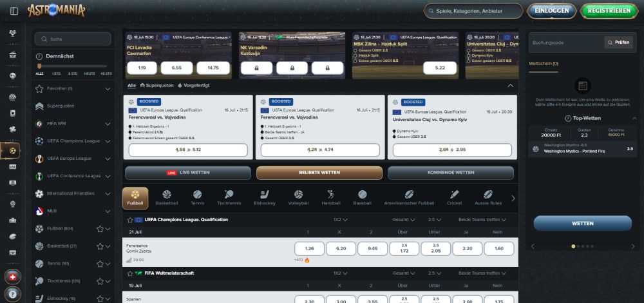The image size is (644, 303).
Task: Collapse the boosted bets section chevron
Action: pos(511,86)
